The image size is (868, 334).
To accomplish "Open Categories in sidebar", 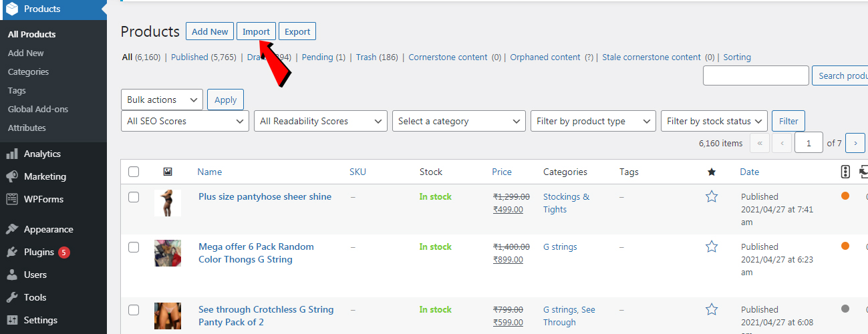I will (28, 71).
